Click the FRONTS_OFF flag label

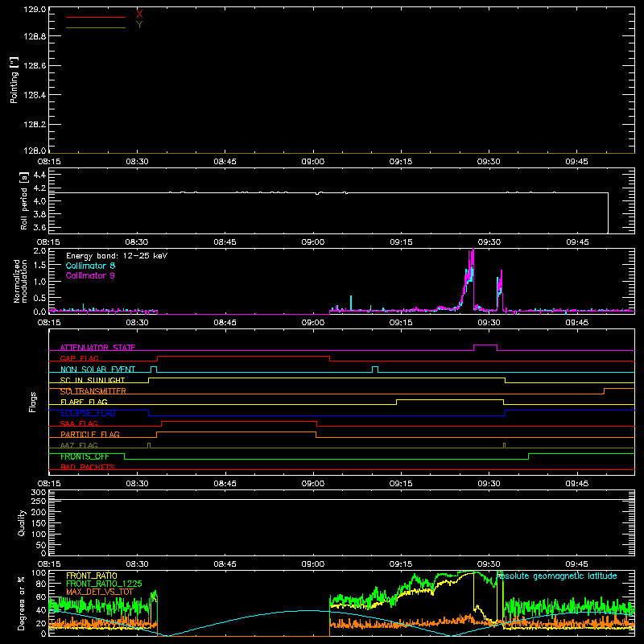[x=85, y=456]
